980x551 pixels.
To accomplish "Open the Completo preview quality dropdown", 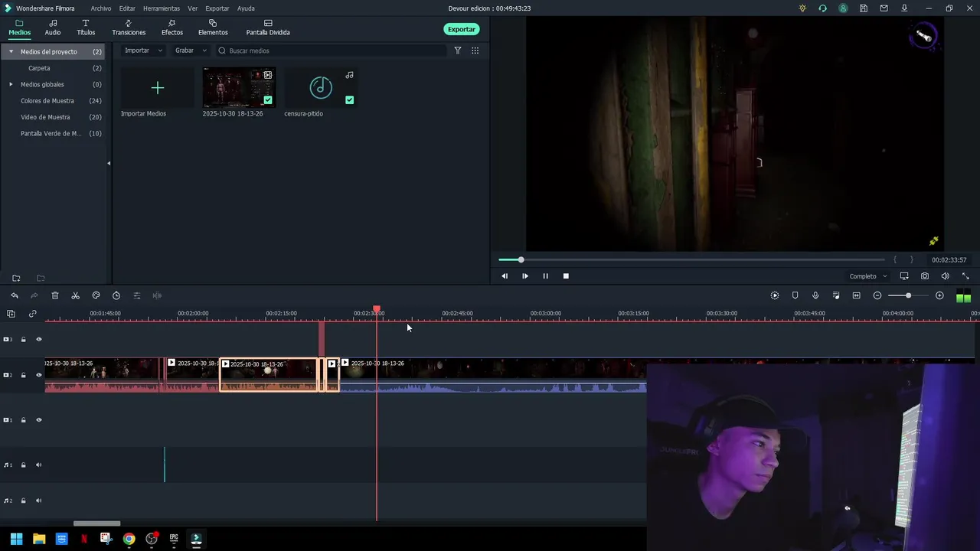I will (868, 276).
